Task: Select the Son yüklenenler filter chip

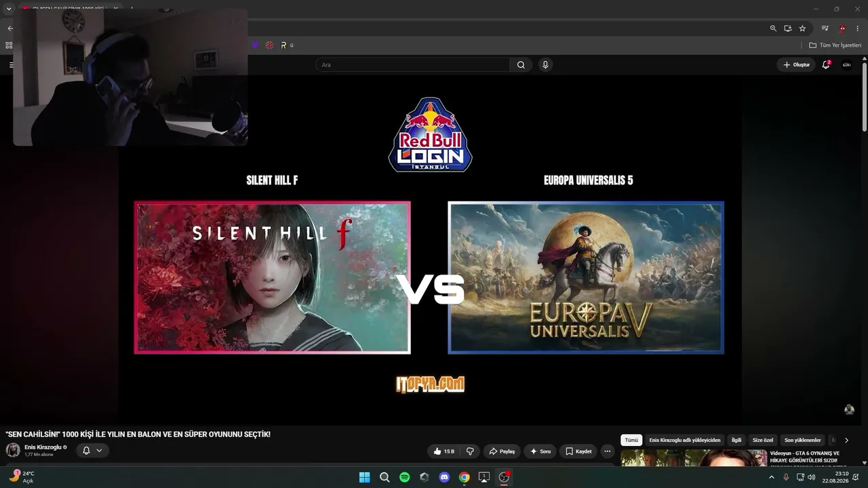Action: tap(803, 441)
